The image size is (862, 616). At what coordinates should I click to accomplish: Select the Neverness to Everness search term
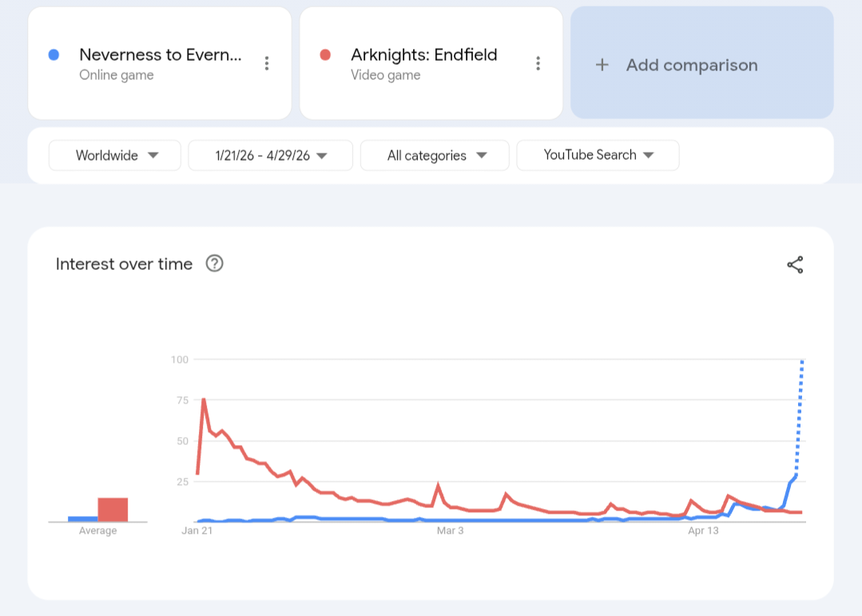pos(160,55)
